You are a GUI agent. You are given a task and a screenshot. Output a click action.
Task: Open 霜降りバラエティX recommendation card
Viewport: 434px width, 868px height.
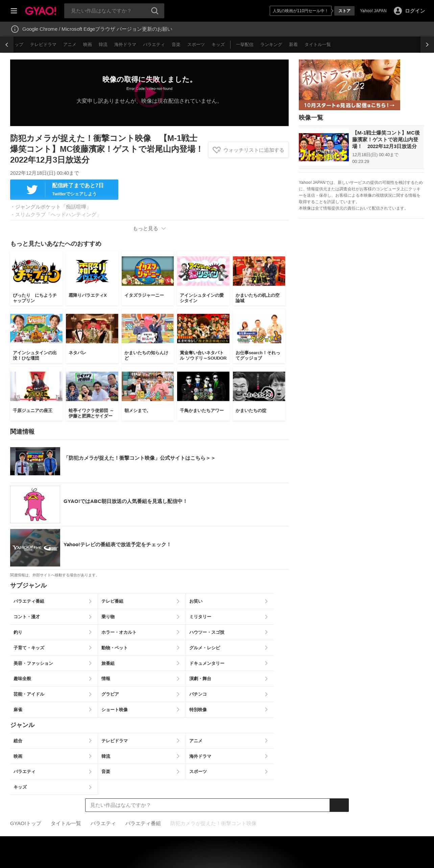(92, 279)
